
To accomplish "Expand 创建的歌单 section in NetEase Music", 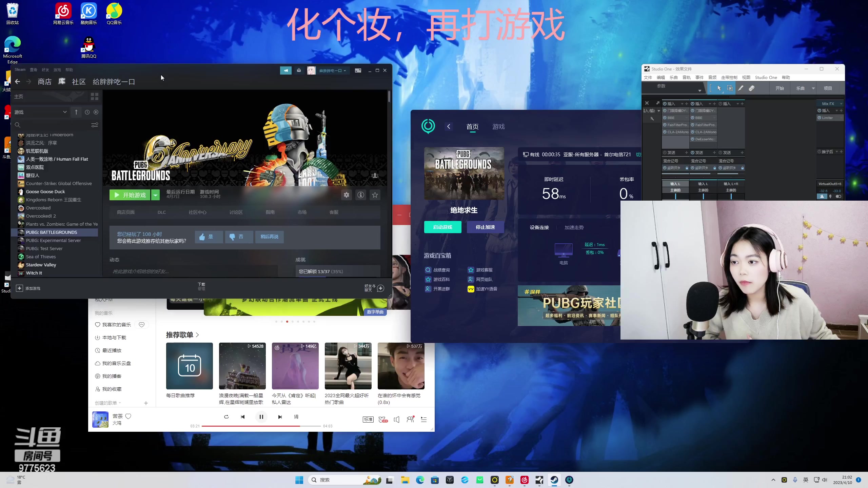I will click(x=120, y=403).
